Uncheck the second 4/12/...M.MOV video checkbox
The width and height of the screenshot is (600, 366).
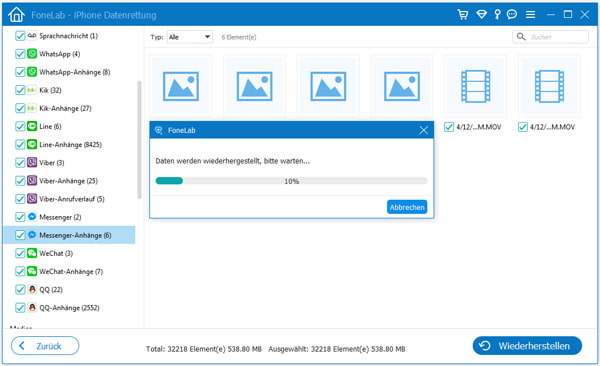(523, 127)
